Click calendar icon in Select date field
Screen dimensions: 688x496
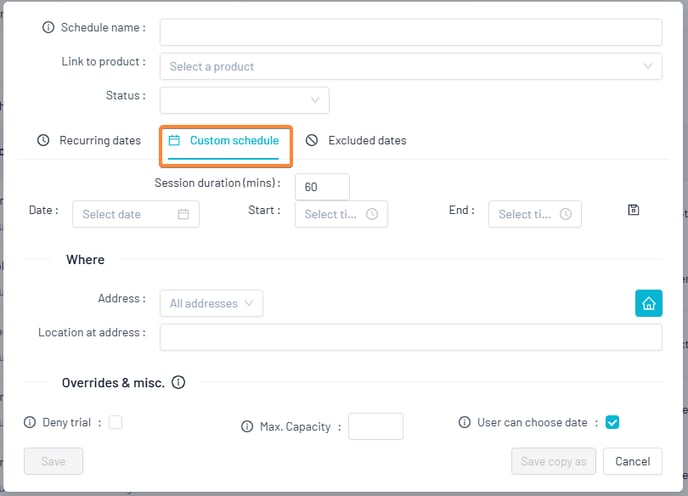click(x=183, y=214)
